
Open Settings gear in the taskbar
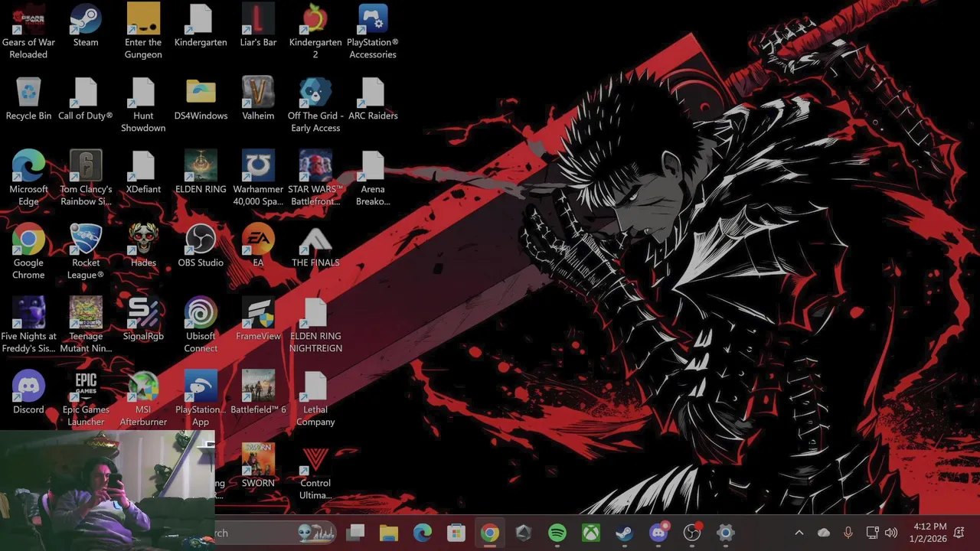pos(726,533)
